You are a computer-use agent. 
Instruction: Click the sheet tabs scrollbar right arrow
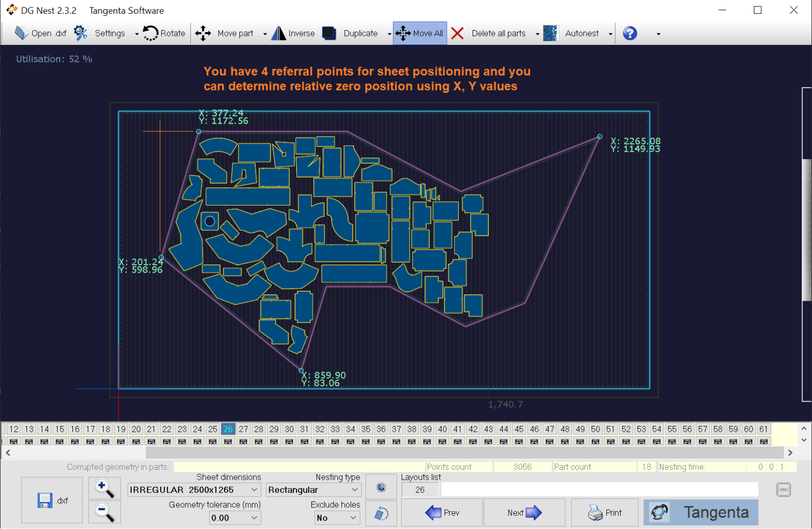790,452
